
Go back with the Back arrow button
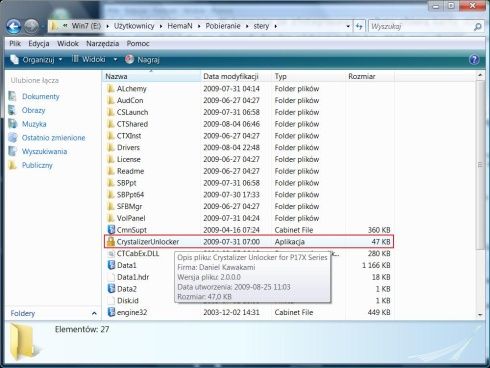(14, 26)
